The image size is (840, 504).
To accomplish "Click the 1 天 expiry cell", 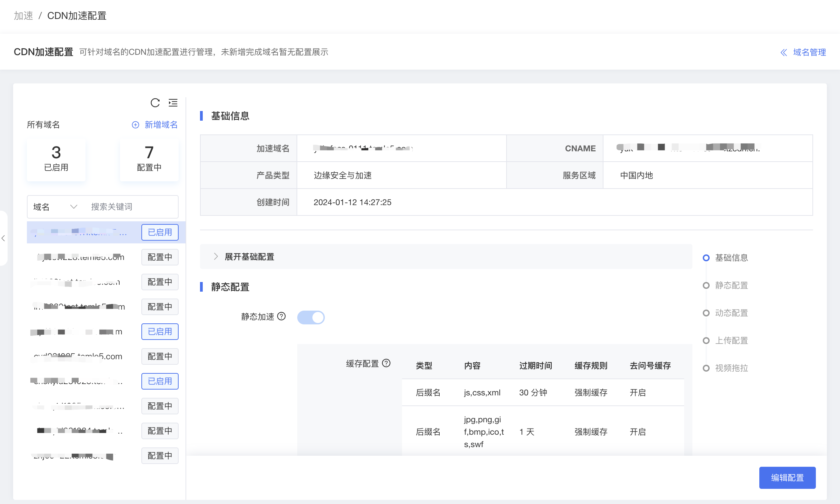I will pos(527,432).
